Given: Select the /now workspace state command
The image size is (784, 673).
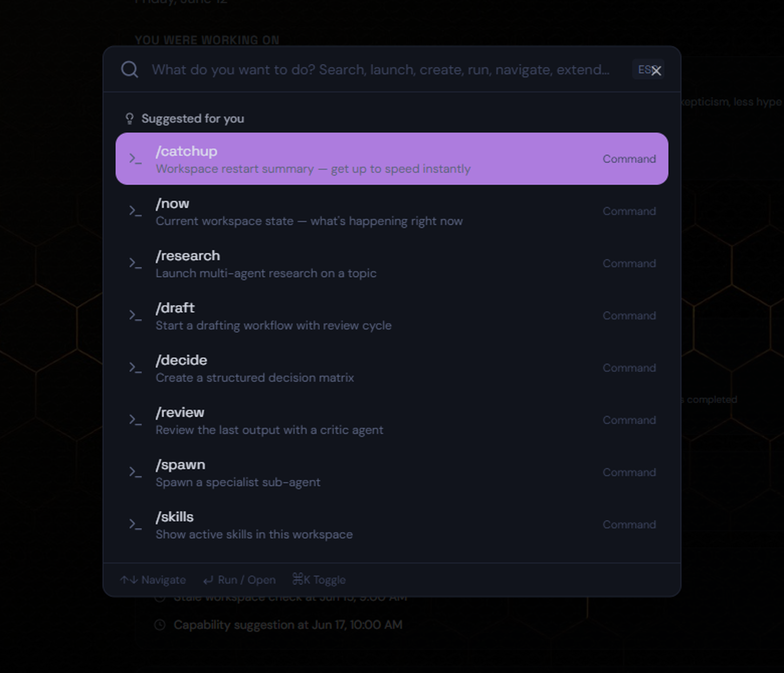Looking at the screenshot, I should pyautogui.click(x=392, y=211).
